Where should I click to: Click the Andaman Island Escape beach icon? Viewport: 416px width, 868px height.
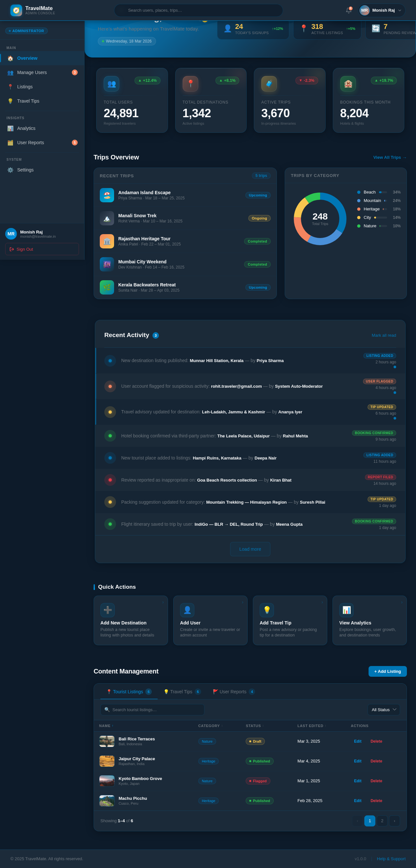pos(107,195)
